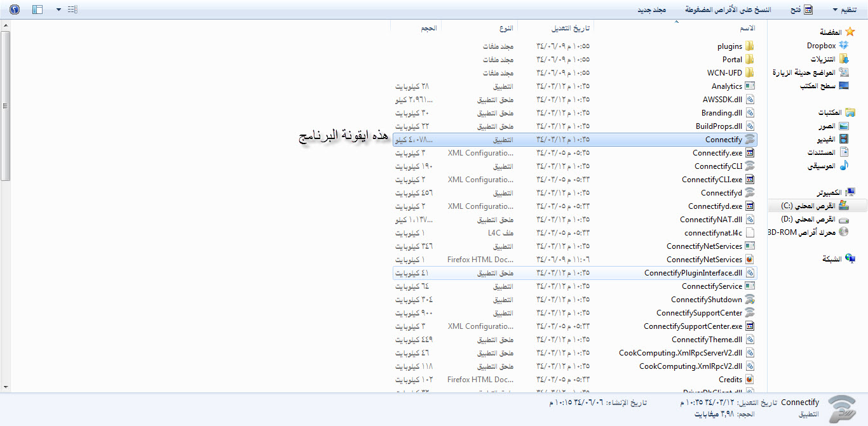This screenshot has width=868, height=426.
Task: Sort by الحجم (Size) column header
Action: pyautogui.click(x=429, y=29)
